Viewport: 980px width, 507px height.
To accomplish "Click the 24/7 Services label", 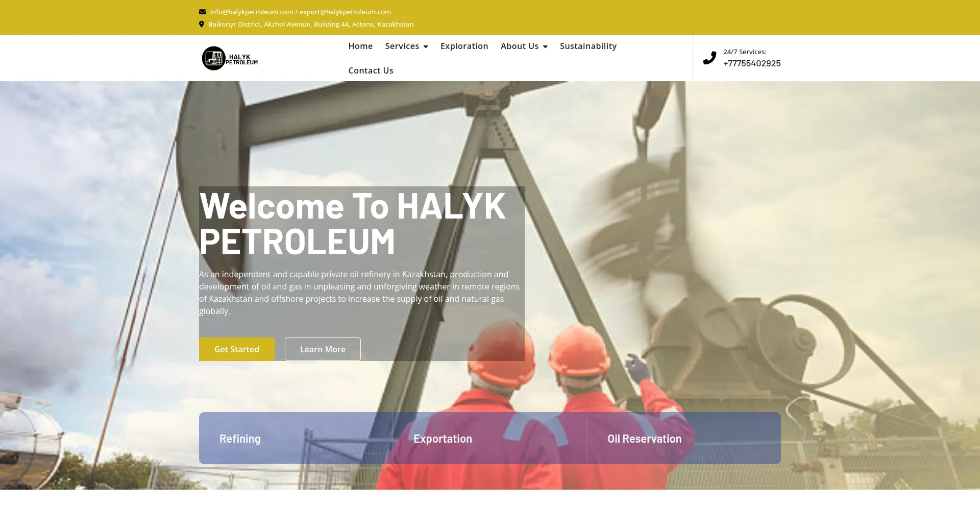I will click(745, 52).
